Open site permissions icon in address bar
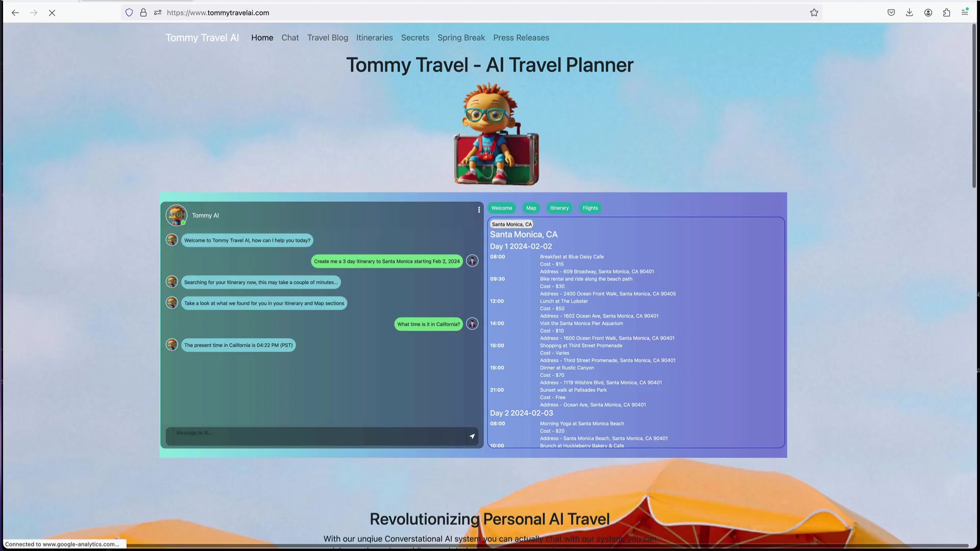Viewport: 980px width, 551px height. point(158,13)
